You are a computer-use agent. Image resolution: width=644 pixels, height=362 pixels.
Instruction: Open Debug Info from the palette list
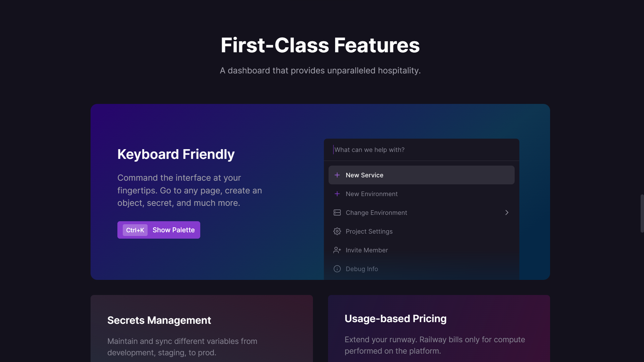coord(421,269)
